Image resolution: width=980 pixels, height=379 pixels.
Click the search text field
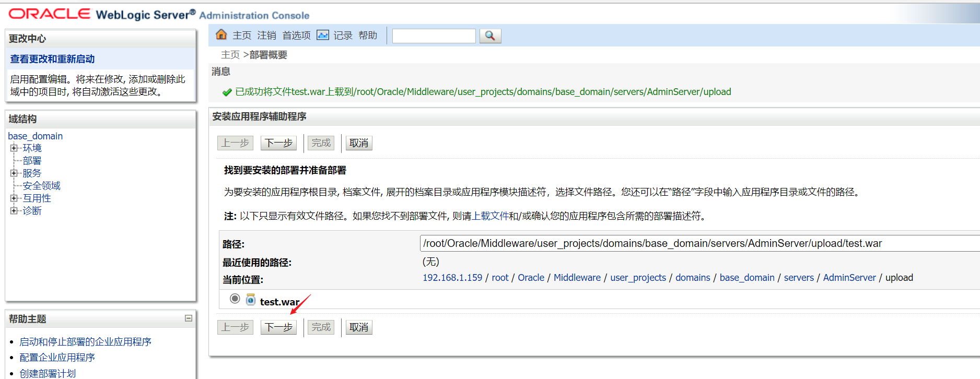tap(434, 35)
